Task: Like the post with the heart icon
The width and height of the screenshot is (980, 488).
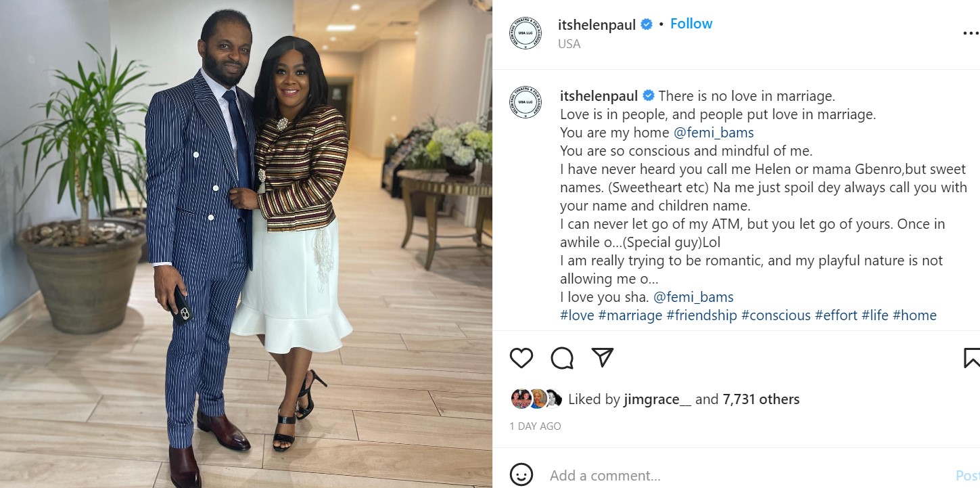Action: point(521,357)
